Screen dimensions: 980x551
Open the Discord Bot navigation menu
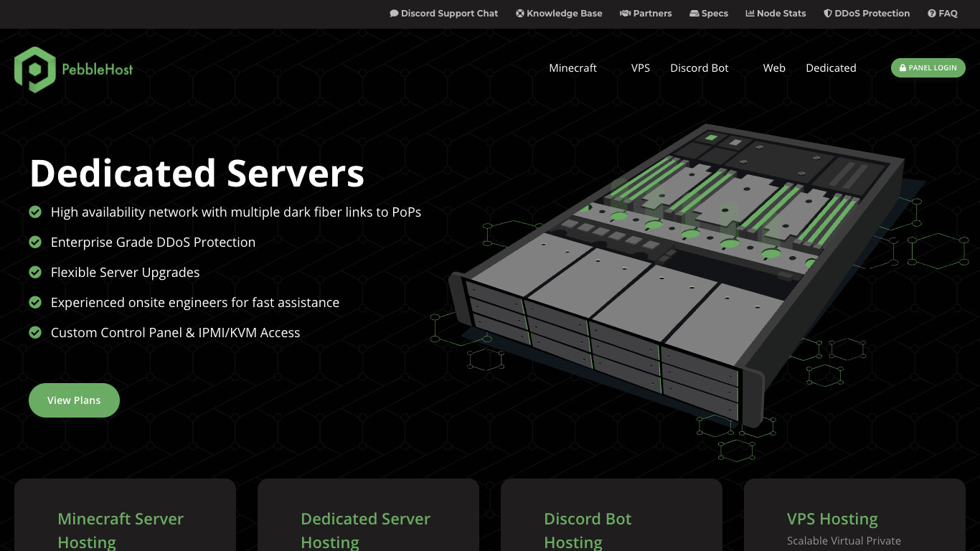[699, 67]
